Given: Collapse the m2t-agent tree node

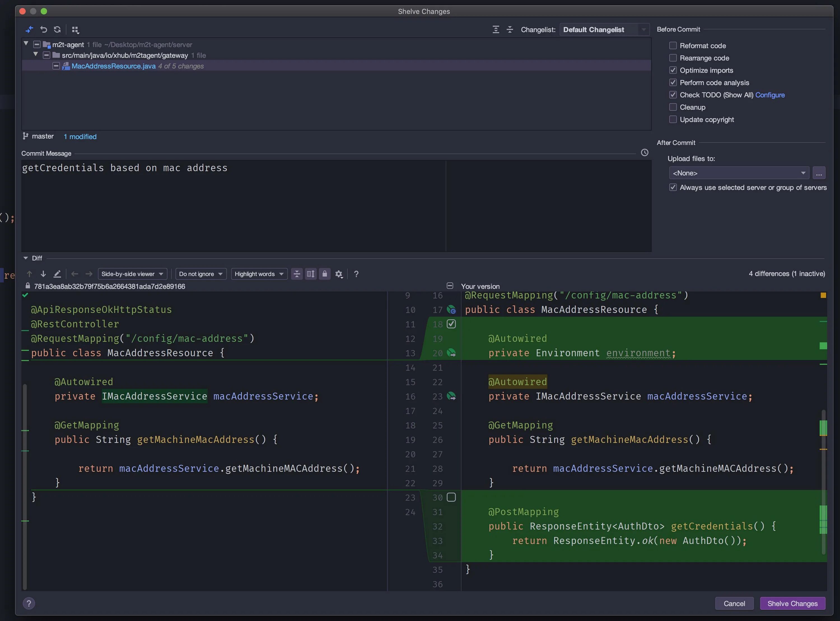Looking at the screenshot, I should coord(26,44).
